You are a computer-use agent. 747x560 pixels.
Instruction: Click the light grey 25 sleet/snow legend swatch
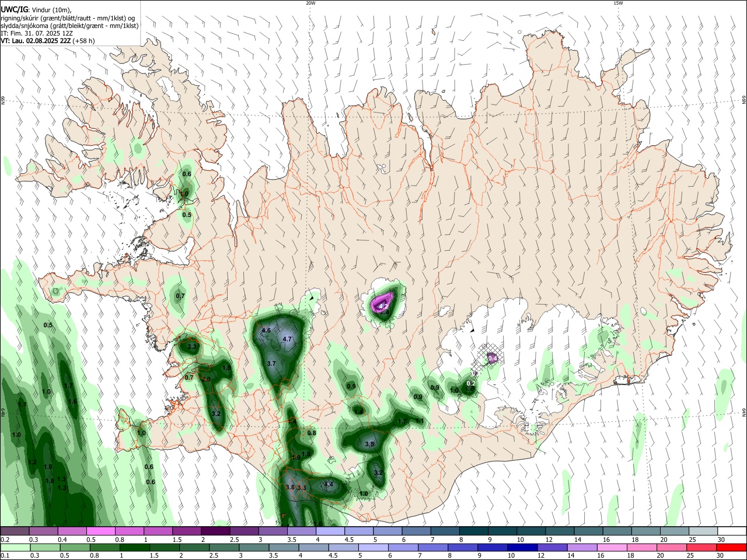point(703,531)
